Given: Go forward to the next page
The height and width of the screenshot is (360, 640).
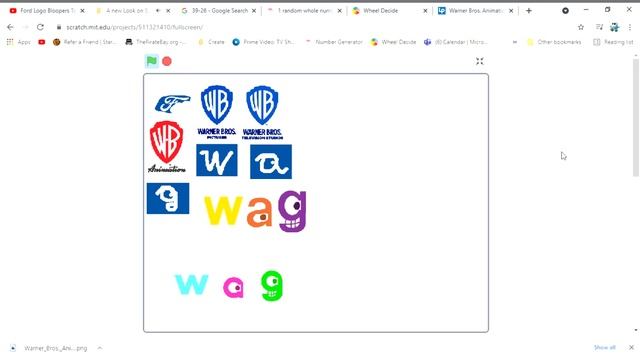Looking at the screenshot, I should 25,27.
